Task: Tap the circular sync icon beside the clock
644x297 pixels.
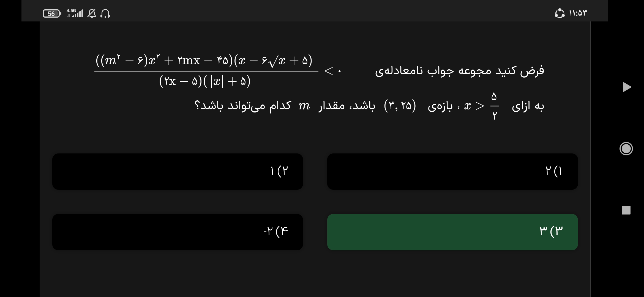Action: (560, 13)
